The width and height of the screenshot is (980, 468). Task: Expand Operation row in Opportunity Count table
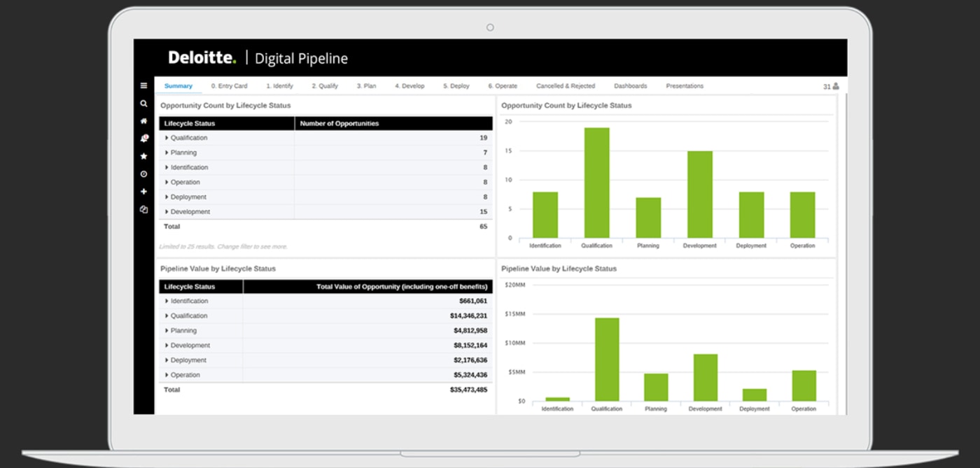167,182
